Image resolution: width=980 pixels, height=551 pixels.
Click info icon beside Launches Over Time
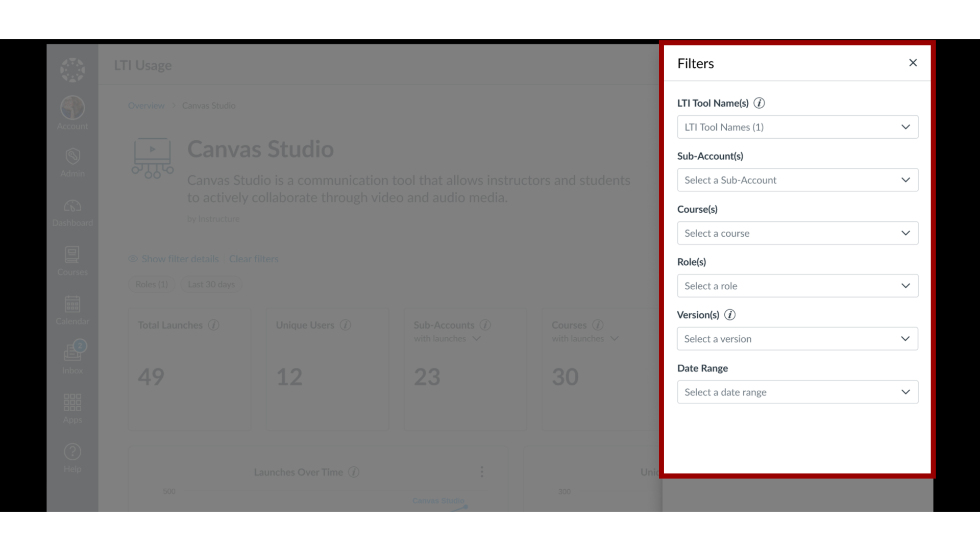coord(354,472)
